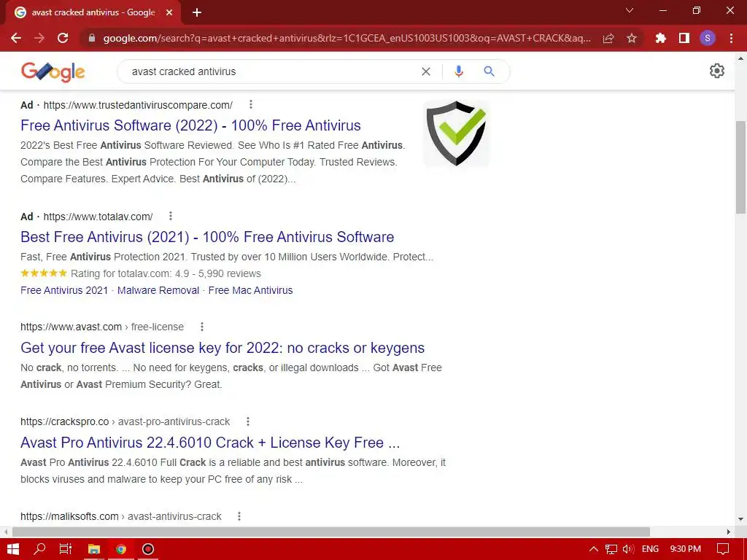Viewport: 747px width, 560px height.
Task: Open options for the trustedantiviruscompare.com ad
Action: click(251, 104)
